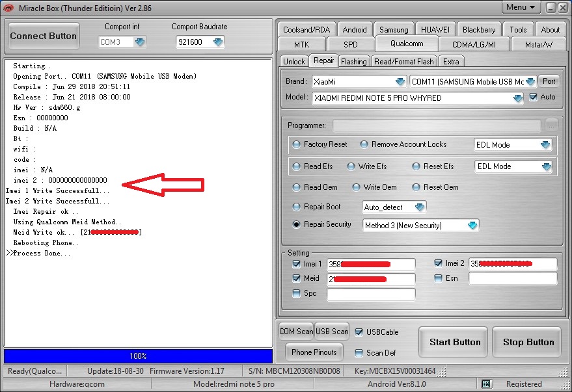Enable the Scan Def checkbox

(359, 352)
